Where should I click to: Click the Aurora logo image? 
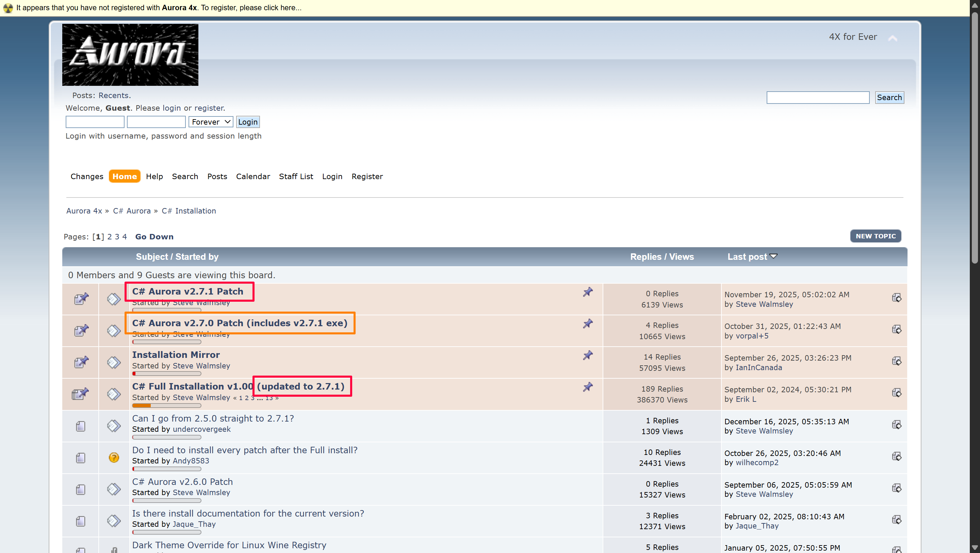click(130, 55)
